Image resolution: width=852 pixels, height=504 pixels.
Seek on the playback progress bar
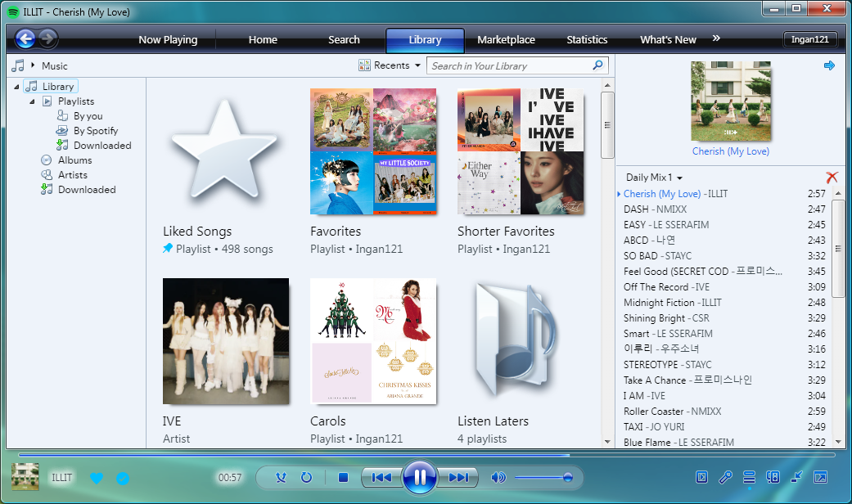pyautogui.click(x=426, y=455)
